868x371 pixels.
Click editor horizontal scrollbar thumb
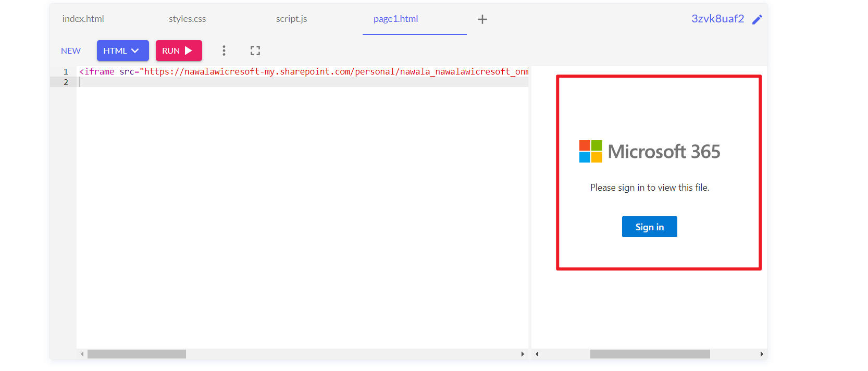137,354
